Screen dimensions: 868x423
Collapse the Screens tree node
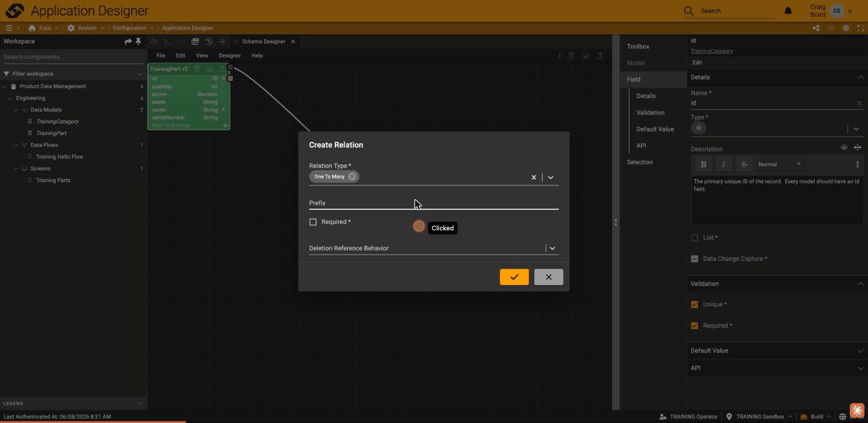click(15, 168)
